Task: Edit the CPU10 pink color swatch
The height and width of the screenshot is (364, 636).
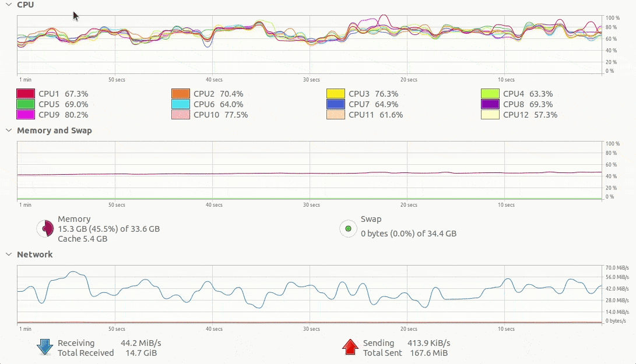Action: [181, 115]
